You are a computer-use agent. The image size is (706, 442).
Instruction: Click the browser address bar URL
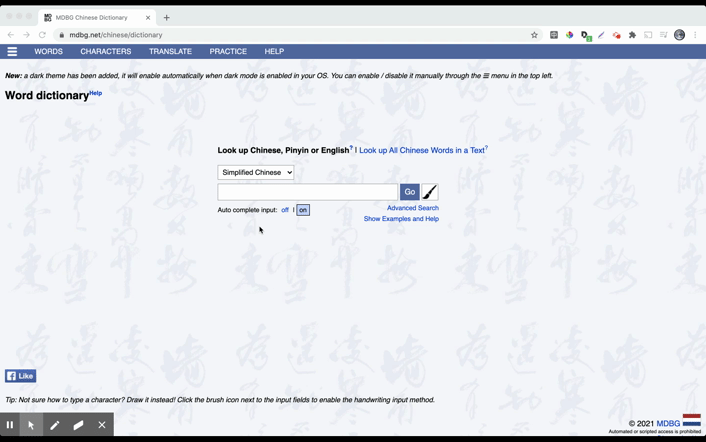click(x=116, y=35)
